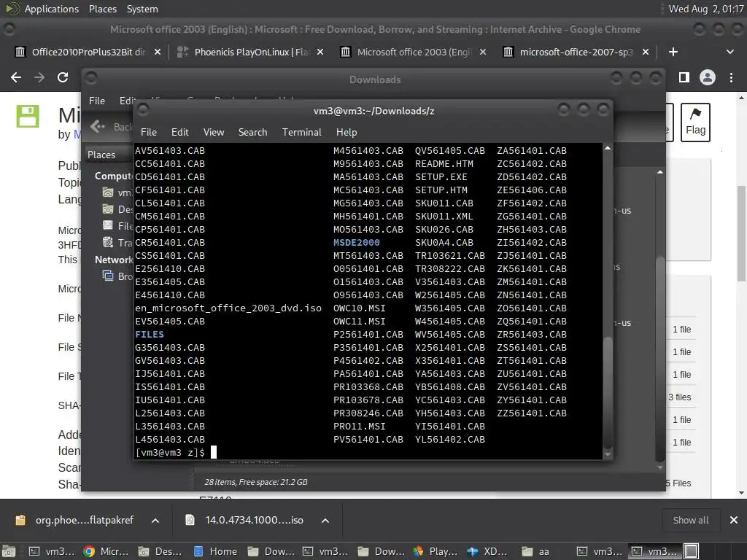Close the microsoft-office-2007-sp3 tab
Screen dimensions: 747x560
[x=646, y=52]
